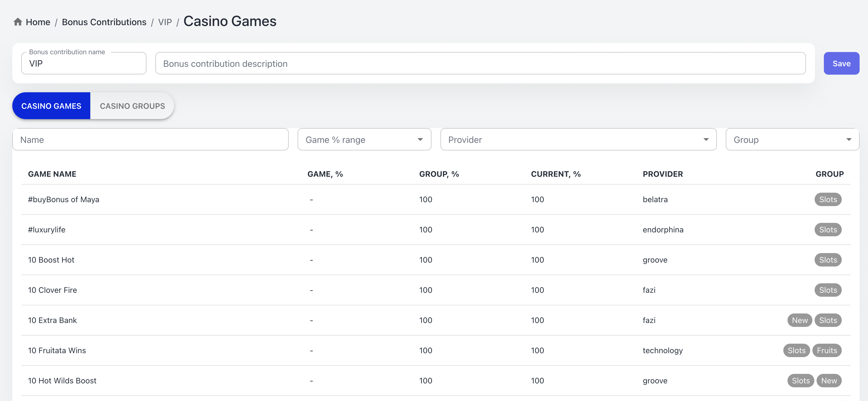Select the 10 Fruitata Wins game name
Image resolution: width=868 pixels, height=401 pixels.
[57, 350]
